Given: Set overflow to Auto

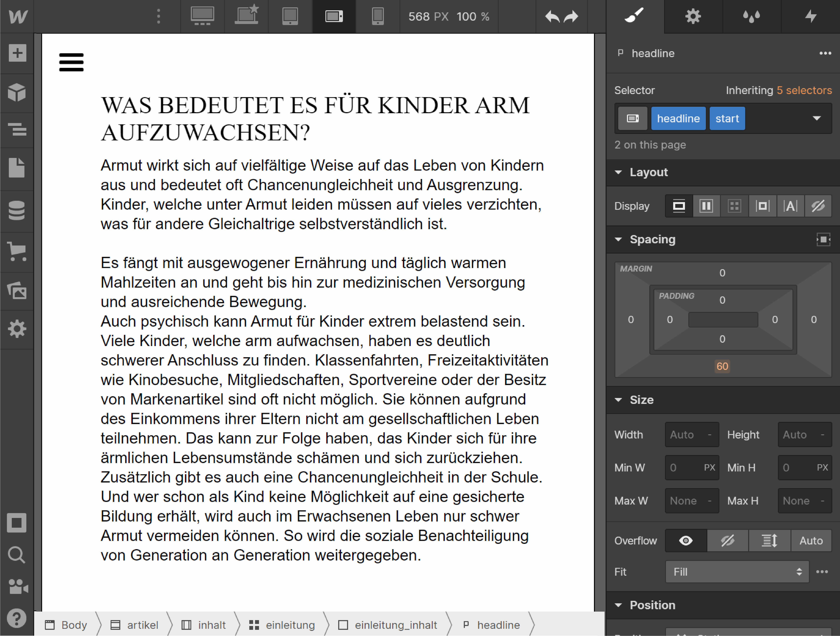Looking at the screenshot, I should pos(811,540).
